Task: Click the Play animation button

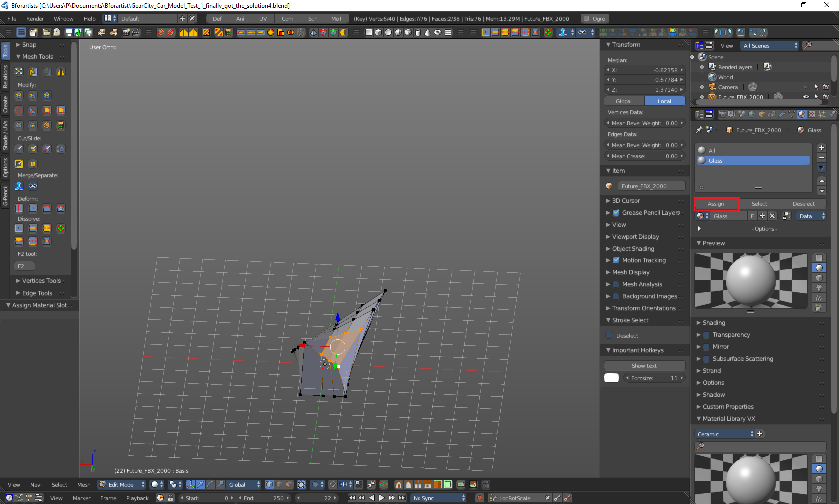Action: (382, 498)
